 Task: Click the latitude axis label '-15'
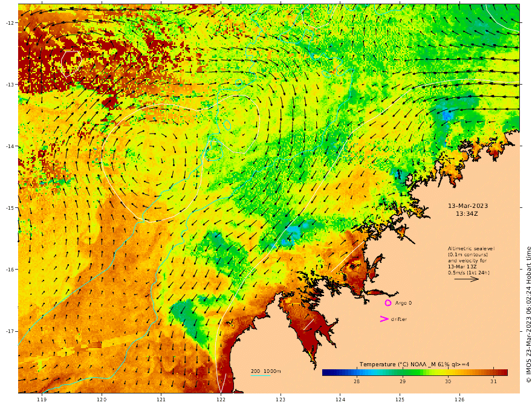click(10, 208)
